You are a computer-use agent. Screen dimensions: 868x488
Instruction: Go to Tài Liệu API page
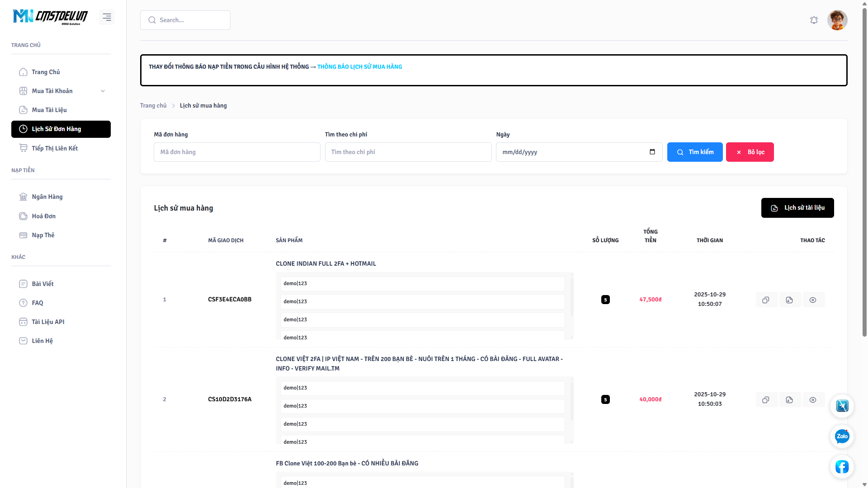point(48,322)
